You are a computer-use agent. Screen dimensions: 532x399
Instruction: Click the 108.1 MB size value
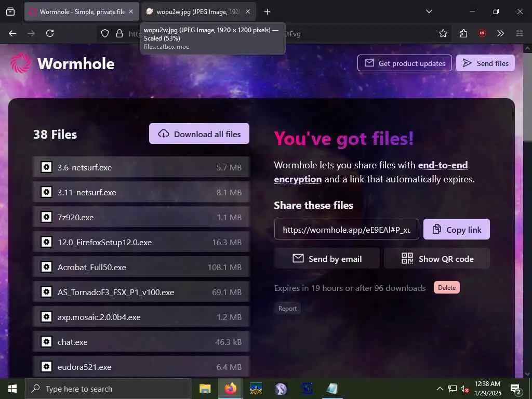(x=224, y=268)
